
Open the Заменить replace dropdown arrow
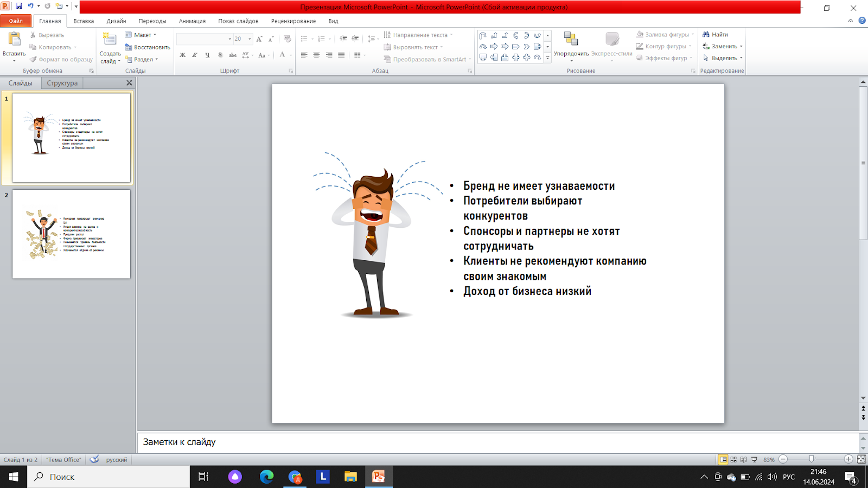coord(741,47)
